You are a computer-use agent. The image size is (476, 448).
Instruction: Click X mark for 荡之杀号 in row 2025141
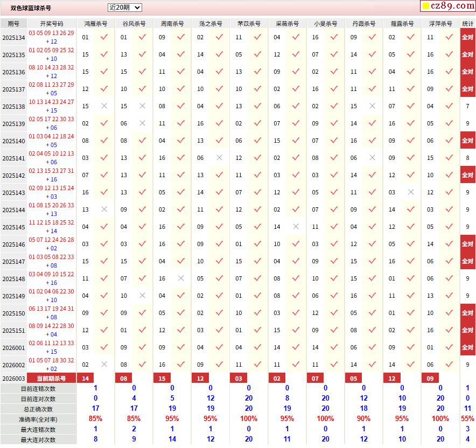point(219,158)
